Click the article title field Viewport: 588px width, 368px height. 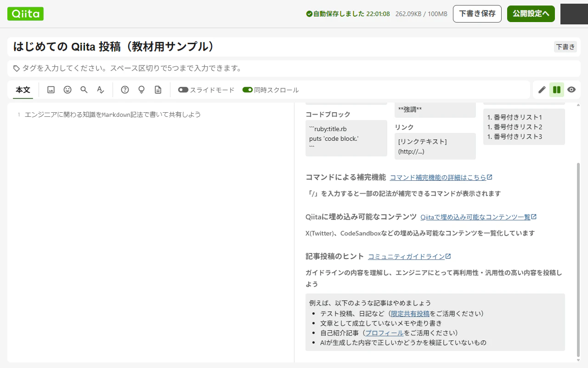(280, 47)
